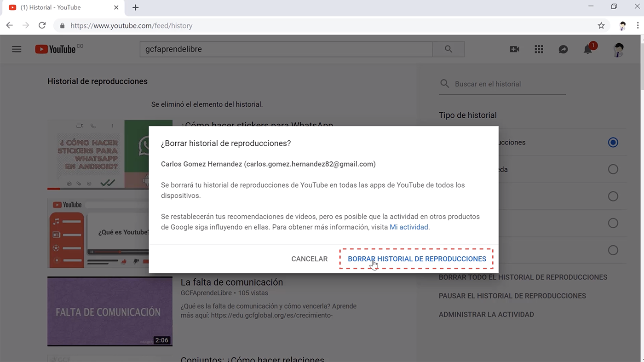Select the fifth history type radio button
Viewport: 644px width, 362px height.
click(613, 250)
